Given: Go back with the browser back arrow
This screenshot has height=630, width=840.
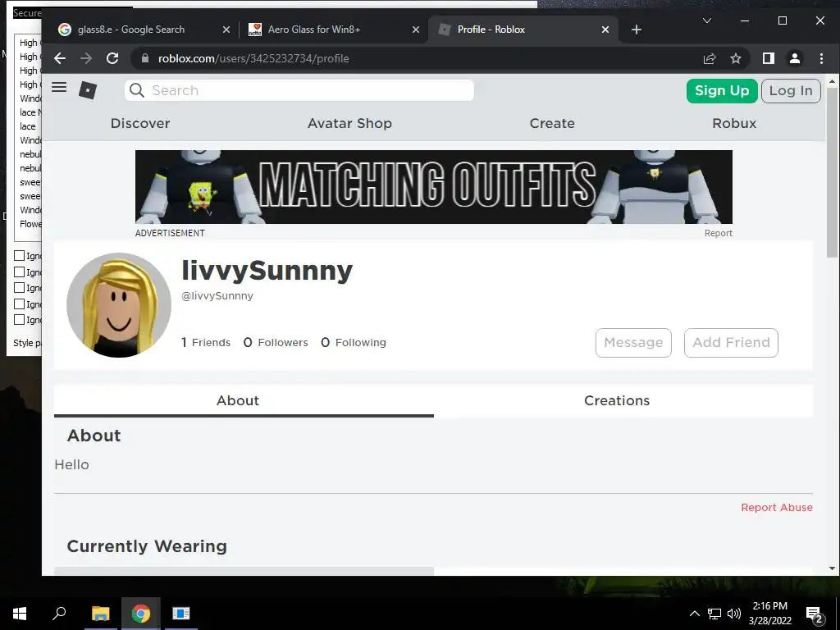Looking at the screenshot, I should click(x=60, y=58).
